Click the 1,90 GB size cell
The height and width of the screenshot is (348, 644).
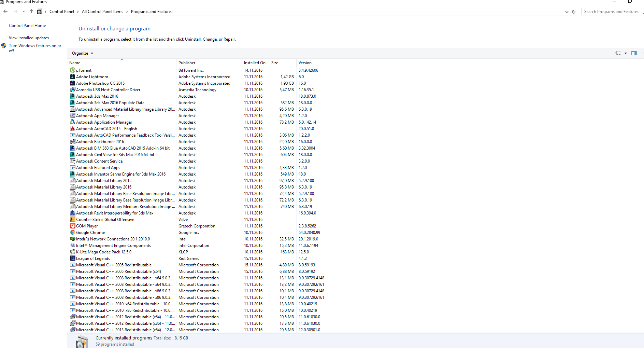[x=287, y=83]
